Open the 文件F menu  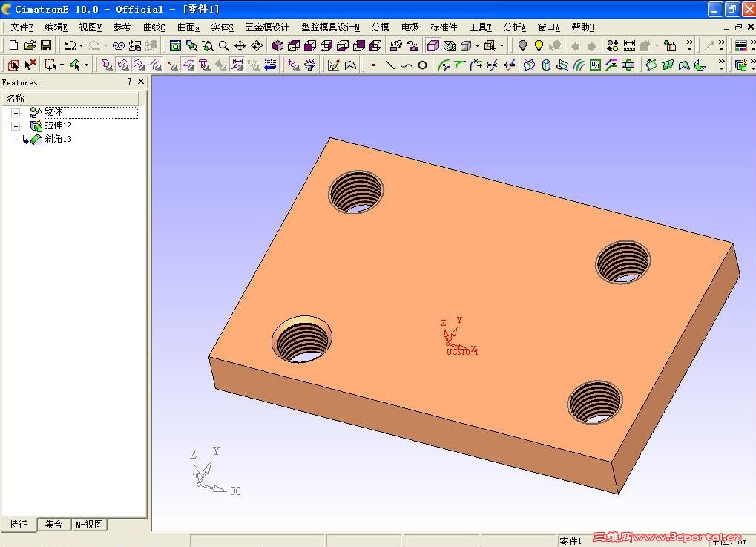coord(22,27)
